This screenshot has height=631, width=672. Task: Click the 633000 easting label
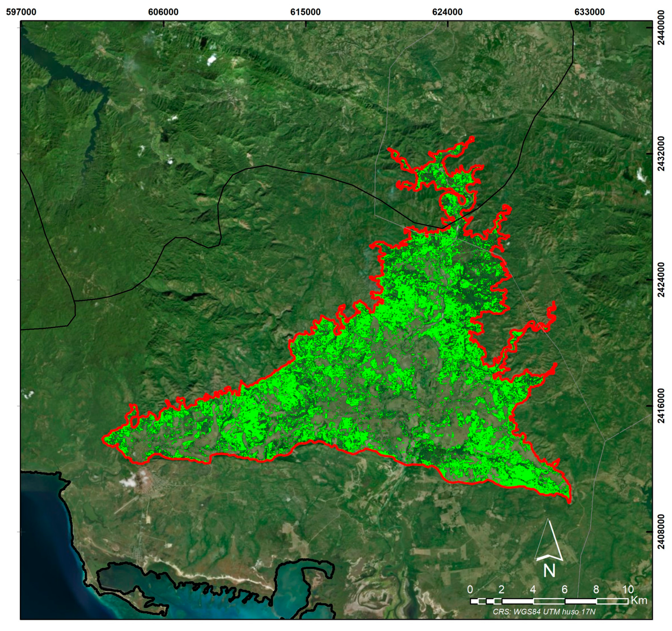tap(589, 12)
